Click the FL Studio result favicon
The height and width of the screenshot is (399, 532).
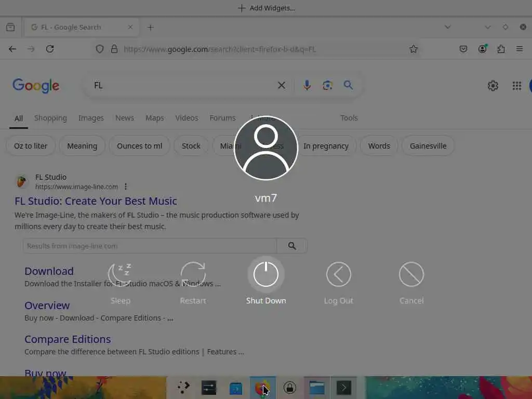21,181
